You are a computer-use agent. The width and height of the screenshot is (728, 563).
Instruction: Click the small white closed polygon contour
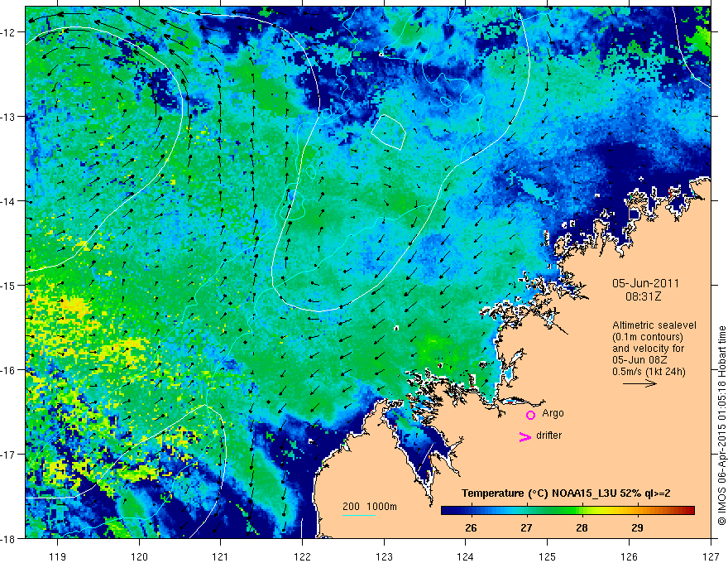pos(389,132)
